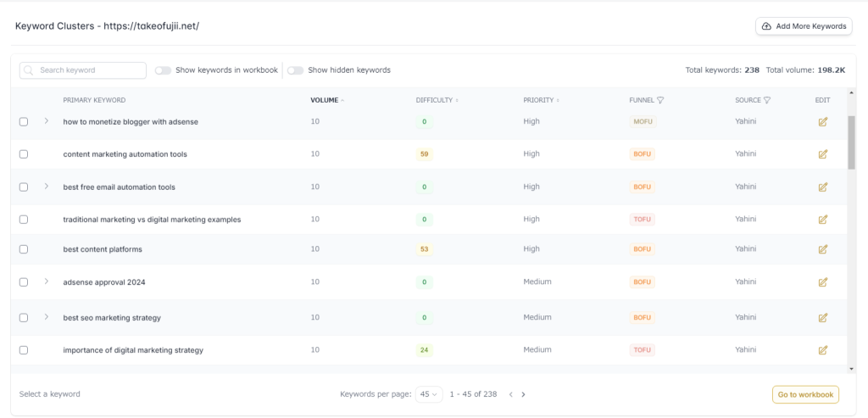Click keyword 'importance of digital marketing strategy'
868x418 pixels.
click(x=133, y=350)
